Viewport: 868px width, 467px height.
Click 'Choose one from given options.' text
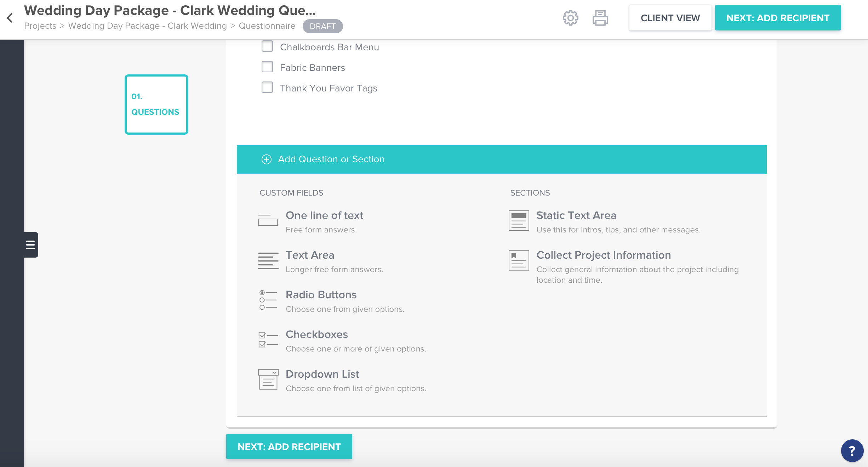pyautogui.click(x=345, y=309)
